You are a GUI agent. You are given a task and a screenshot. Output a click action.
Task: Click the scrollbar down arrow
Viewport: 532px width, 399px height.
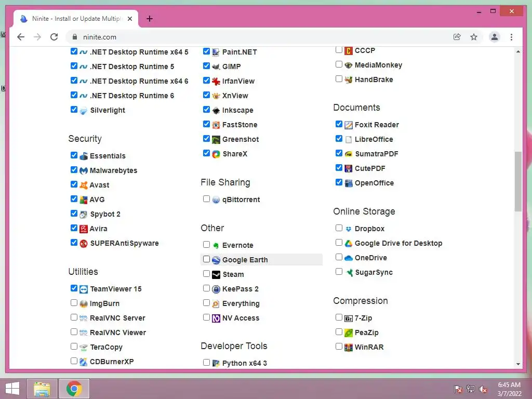(x=518, y=364)
